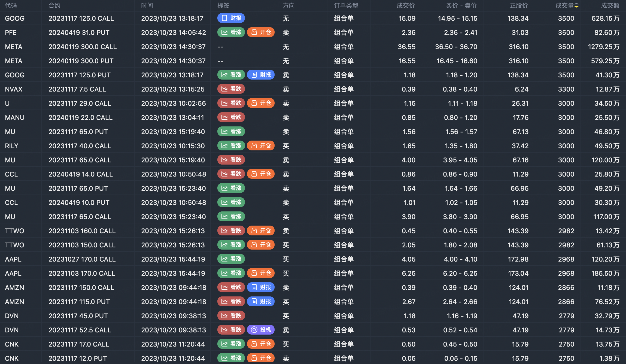Click the 开仓 tag in U 29.0 CALL row
Image resolution: width=626 pixels, height=364 pixels.
pos(261,103)
